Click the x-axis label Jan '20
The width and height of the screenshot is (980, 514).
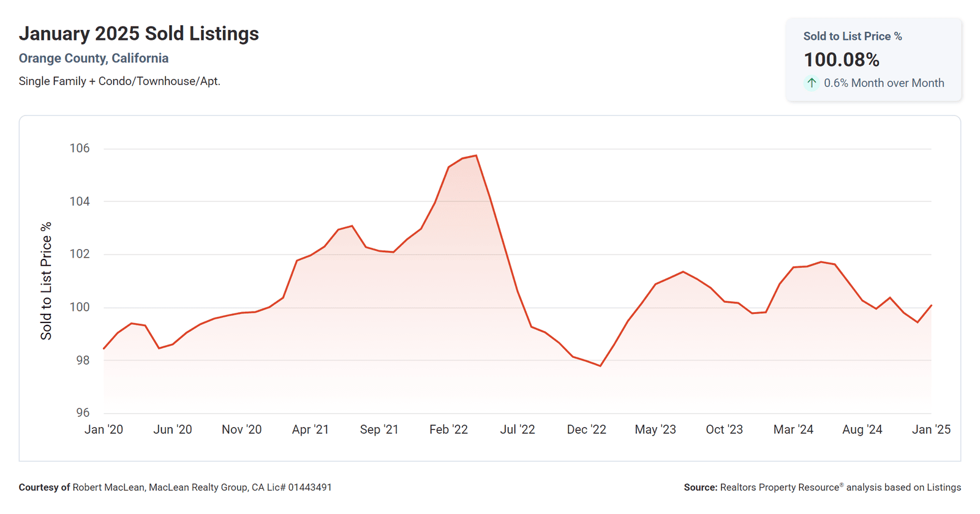[x=104, y=430]
